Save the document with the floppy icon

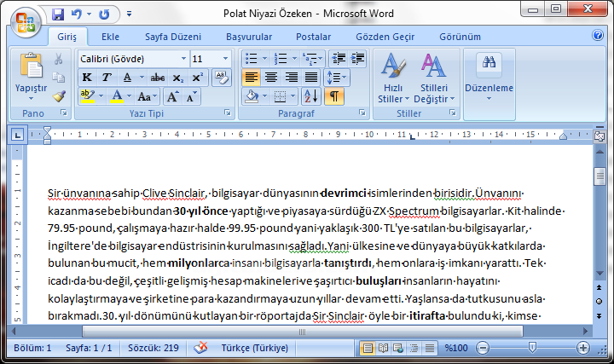[58, 14]
